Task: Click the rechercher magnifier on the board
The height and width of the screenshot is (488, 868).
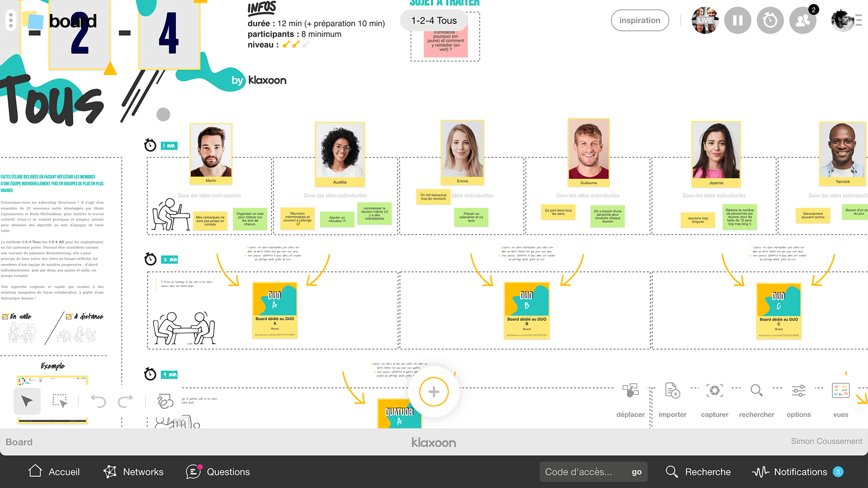Action: coord(756,391)
